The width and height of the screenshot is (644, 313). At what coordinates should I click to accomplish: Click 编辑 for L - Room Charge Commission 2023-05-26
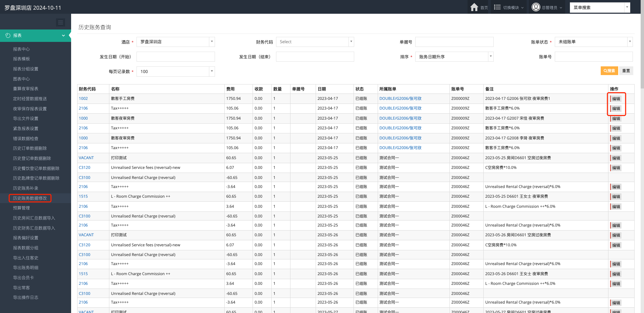(616, 274)
